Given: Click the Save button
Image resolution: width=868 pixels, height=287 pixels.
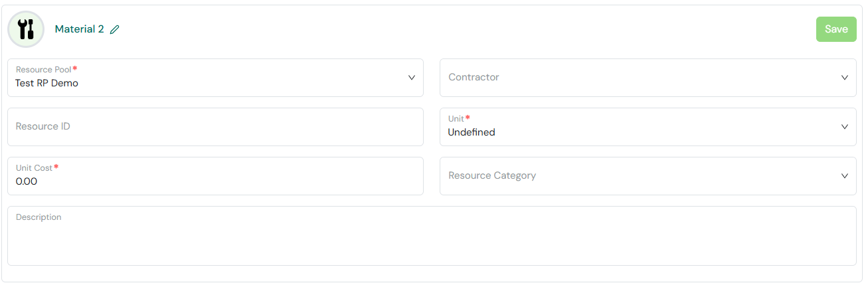Looking at the screenshot, I should 836,29.
